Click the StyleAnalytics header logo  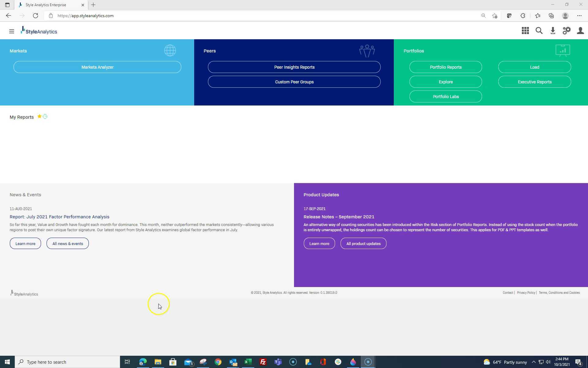click(x=39, y=31)
